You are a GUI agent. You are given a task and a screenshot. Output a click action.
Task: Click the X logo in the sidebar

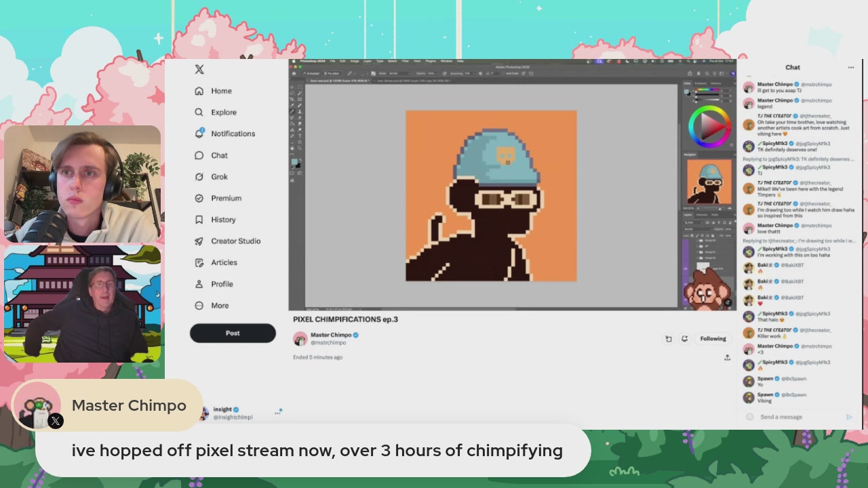199,69
